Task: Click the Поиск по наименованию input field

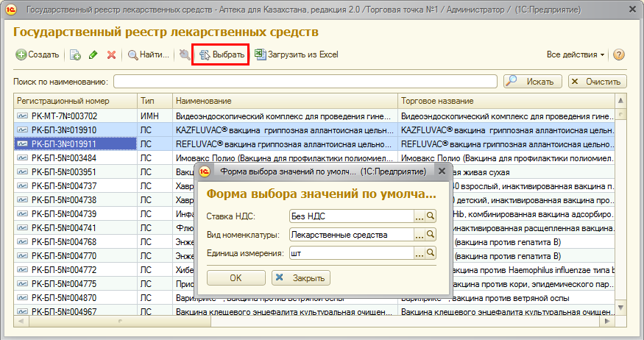Action: (305, 81)
